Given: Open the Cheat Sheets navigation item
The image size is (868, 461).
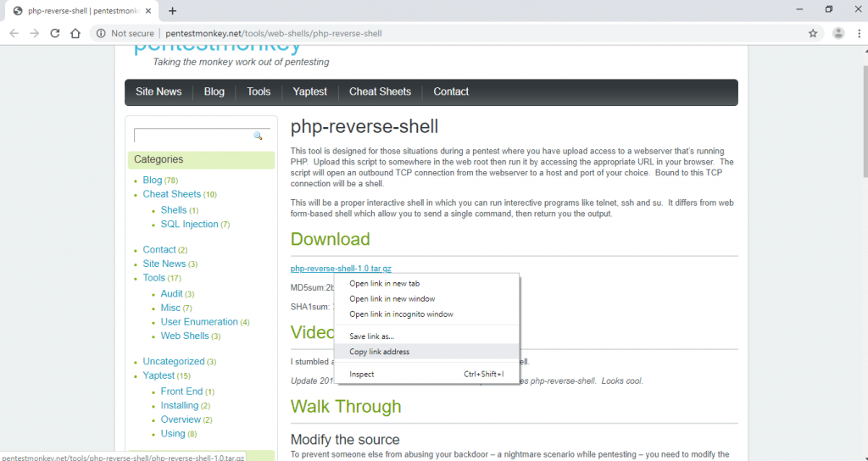Looking at the screenshot, I should coord(380,92).
